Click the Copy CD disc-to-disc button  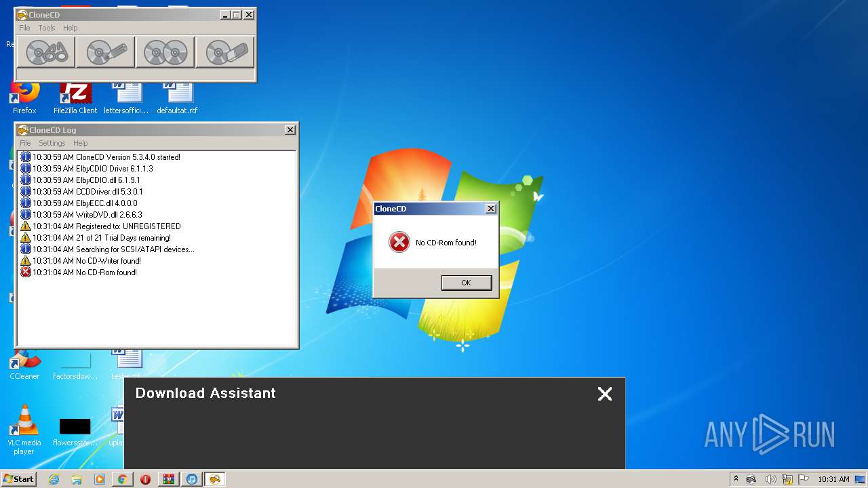[x=165, y=52]
